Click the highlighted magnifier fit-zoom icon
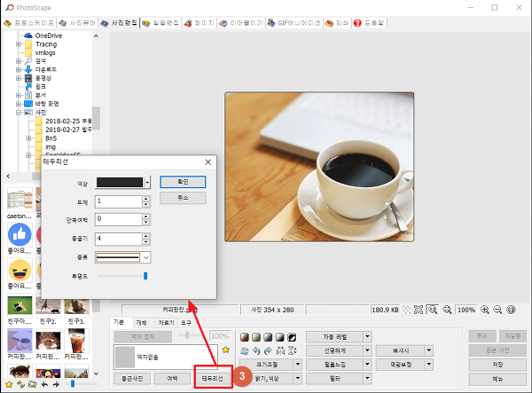This screenshot has height=393, width=532. [433, 310]
